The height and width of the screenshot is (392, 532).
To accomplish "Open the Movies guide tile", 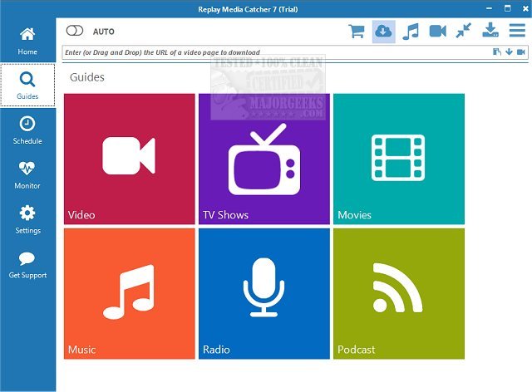I will tap(399, 159).
